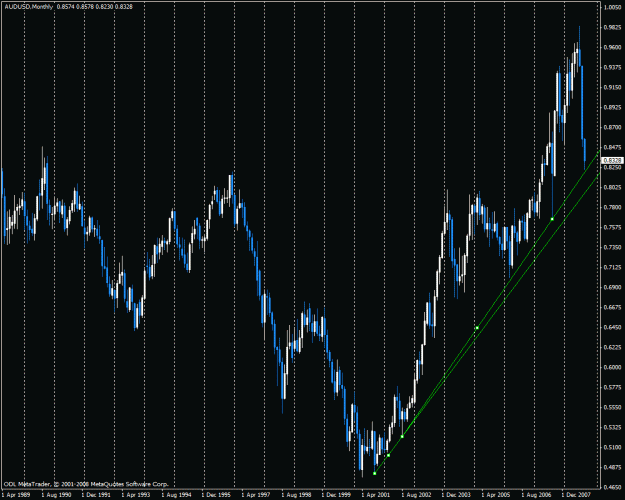Click the 0.8025 price label

click(x=613, y=187)
